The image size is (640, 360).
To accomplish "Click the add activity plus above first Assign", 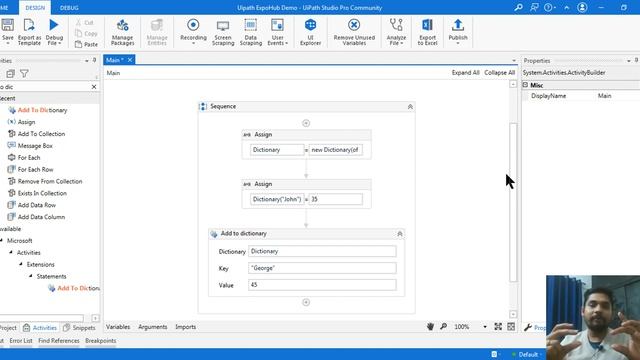I will pyautogui.click(x=306, y=123).
